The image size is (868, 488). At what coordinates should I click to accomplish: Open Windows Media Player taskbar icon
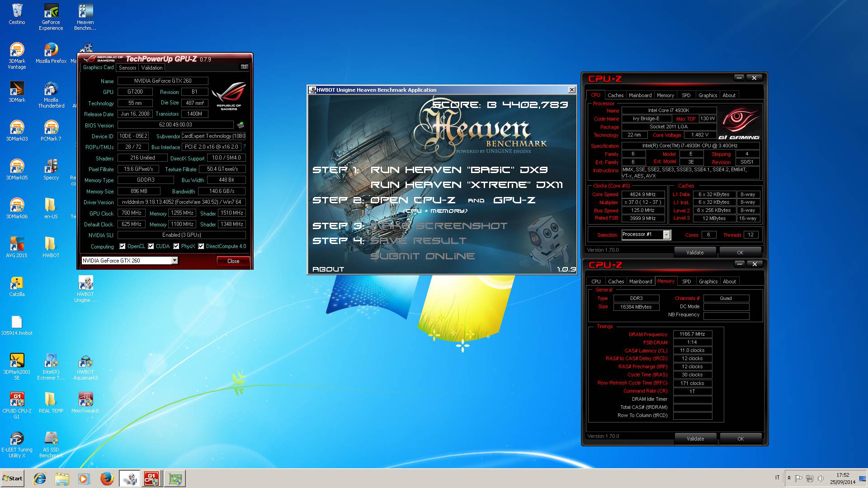click(x=84, y=479)
